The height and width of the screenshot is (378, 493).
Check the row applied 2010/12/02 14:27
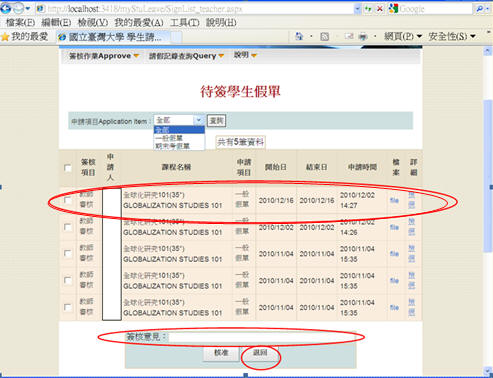point(68,200)
